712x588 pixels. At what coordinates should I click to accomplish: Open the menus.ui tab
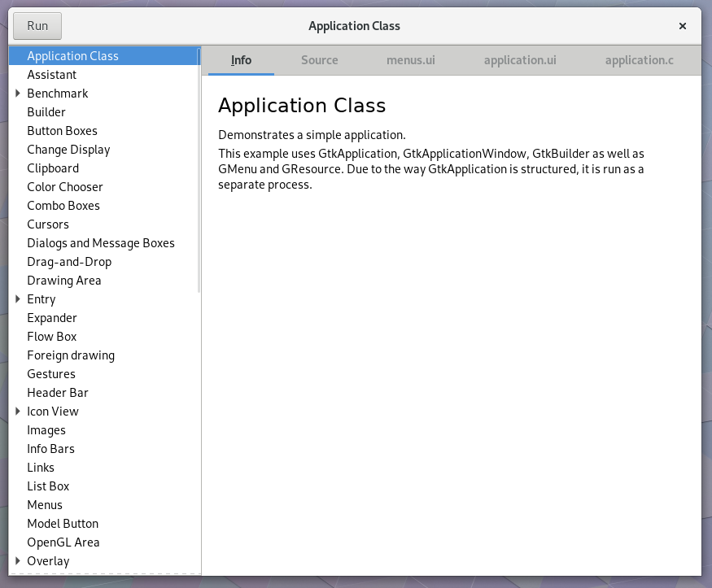(410, 60)
